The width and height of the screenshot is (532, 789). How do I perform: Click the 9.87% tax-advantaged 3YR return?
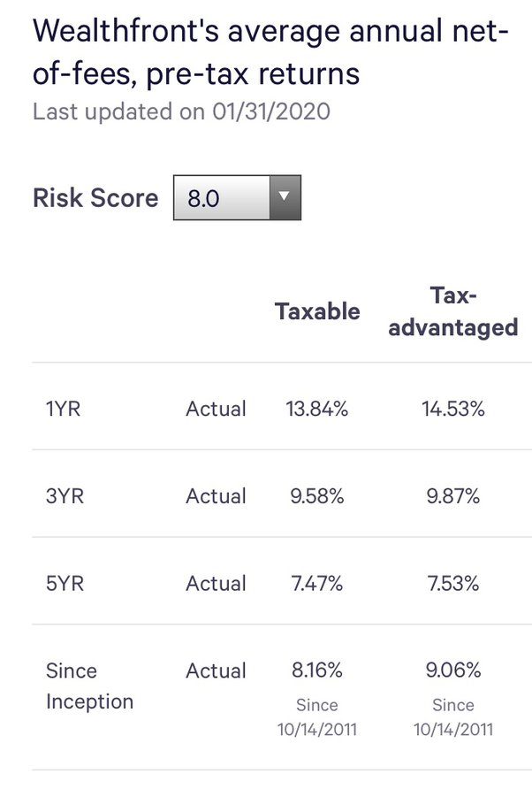click(x=453, y=496)
